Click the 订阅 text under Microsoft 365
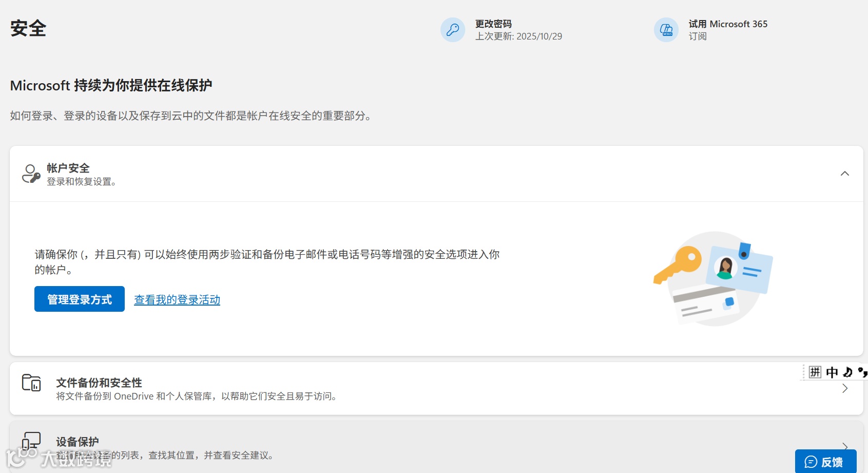 [x=698, y=36]
